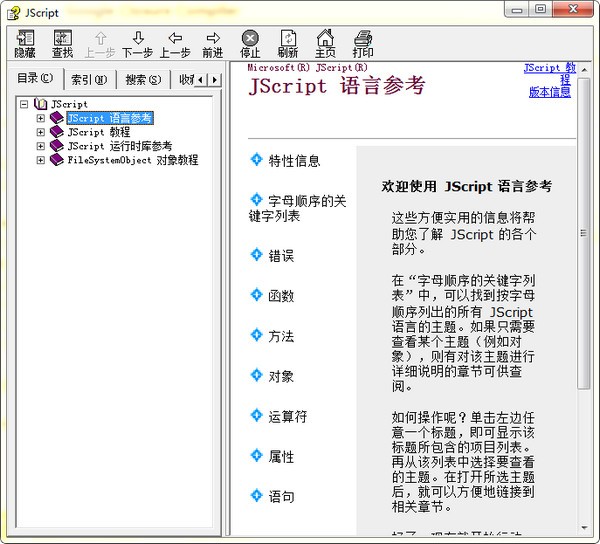The image size is (600, 544).
Task: Click the 刷新 (Refresh) toolbar icon
Action: click(x=288, y=38)
